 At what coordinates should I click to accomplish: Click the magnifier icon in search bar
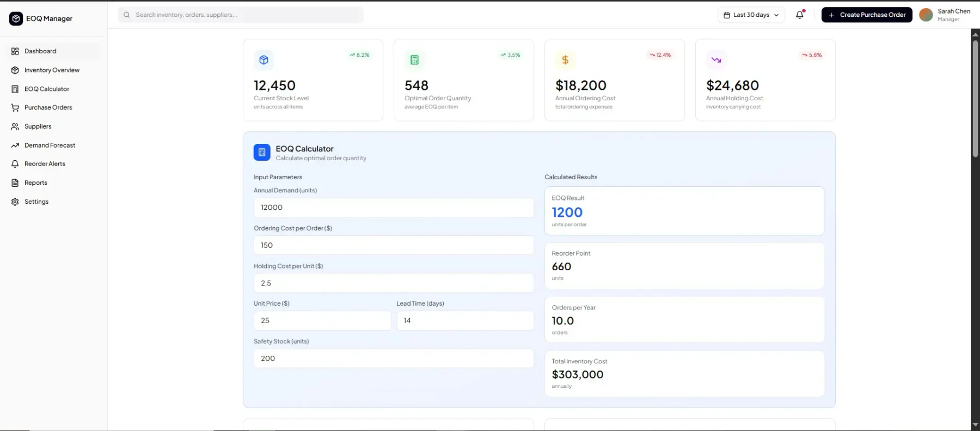tap(127, 15)
